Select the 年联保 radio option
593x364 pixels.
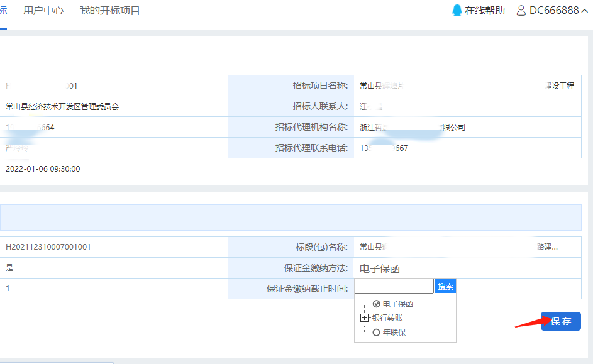pyautogui.click(x=376, y=333)
